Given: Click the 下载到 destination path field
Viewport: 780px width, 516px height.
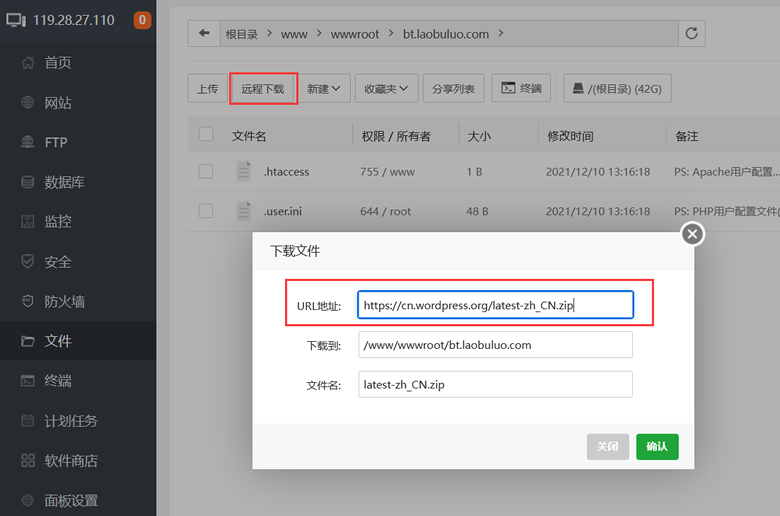Looking at the screenshot, I should tap(495, 345).
